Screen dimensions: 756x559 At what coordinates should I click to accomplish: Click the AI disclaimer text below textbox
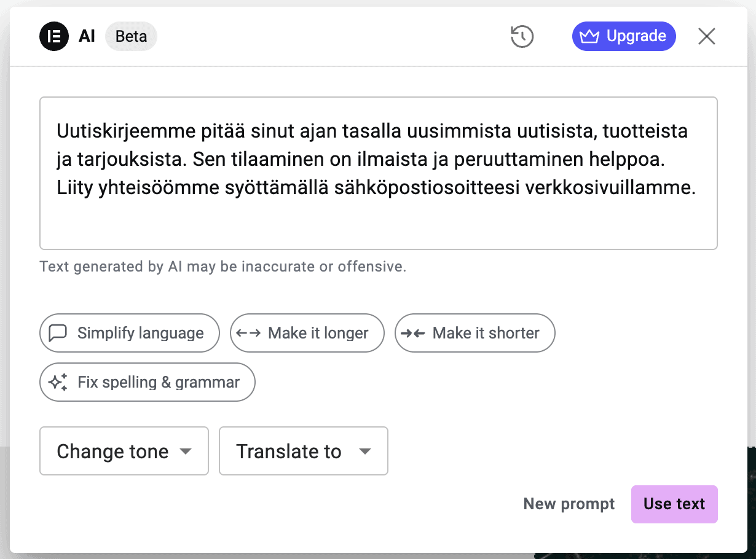pos(222,267)
